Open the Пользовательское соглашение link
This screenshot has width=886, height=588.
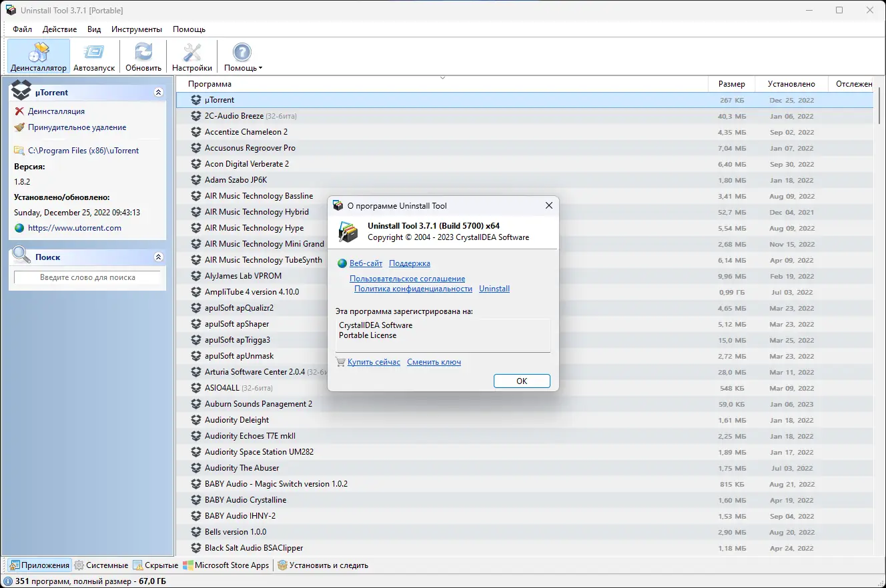407,279
